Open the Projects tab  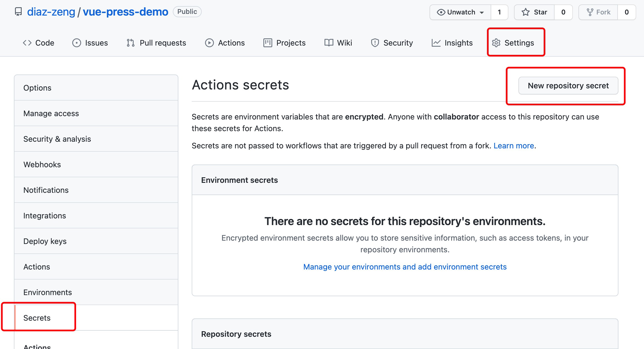tap(284, 43)
